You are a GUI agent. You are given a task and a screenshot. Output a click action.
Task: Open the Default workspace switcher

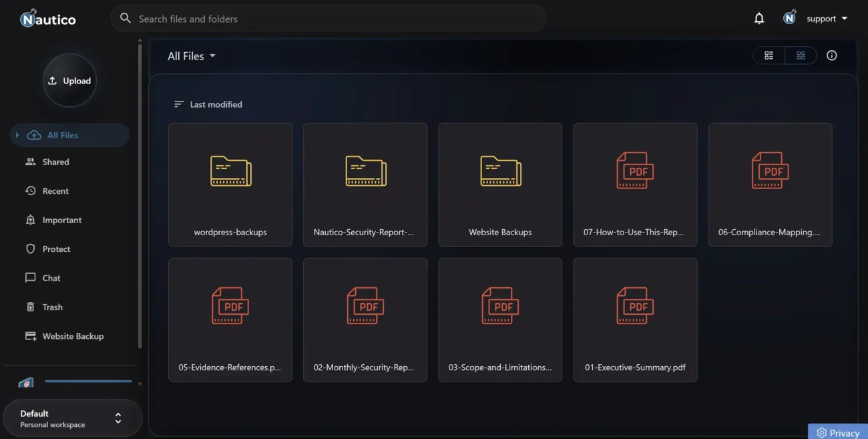(72, 418)
